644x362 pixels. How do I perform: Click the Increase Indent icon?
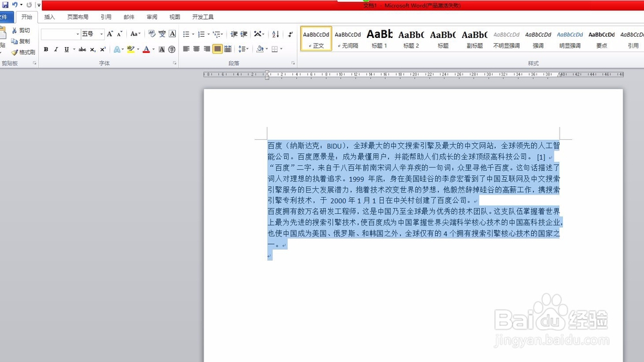244,34
